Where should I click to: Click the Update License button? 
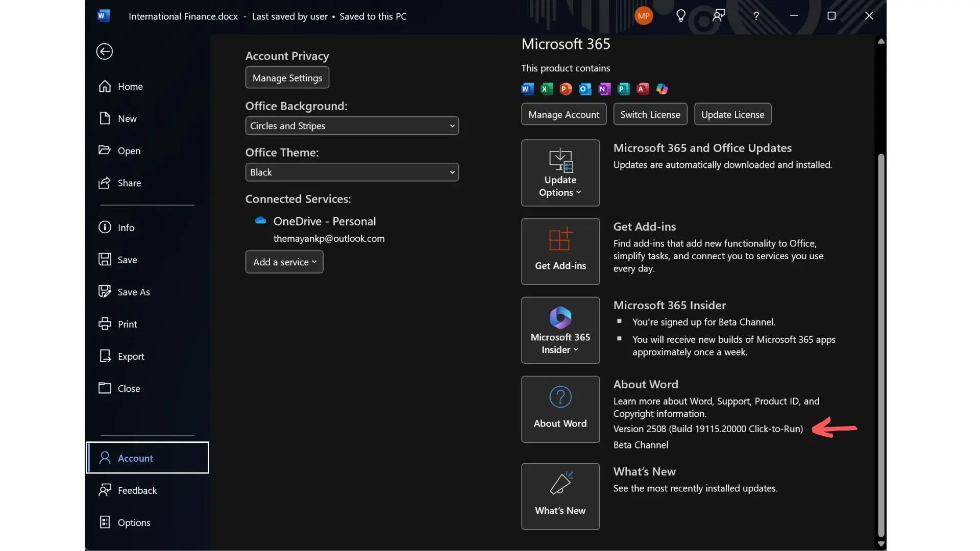tap(732, 114)
